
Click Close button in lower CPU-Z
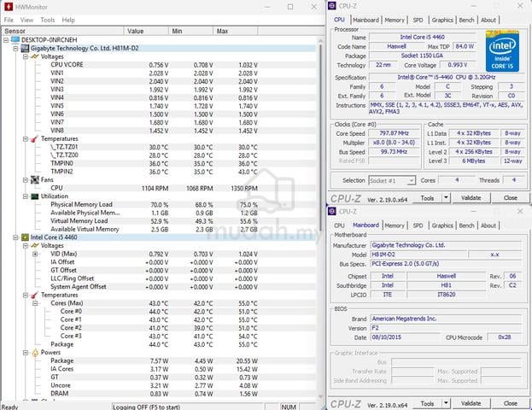[511, 403]
